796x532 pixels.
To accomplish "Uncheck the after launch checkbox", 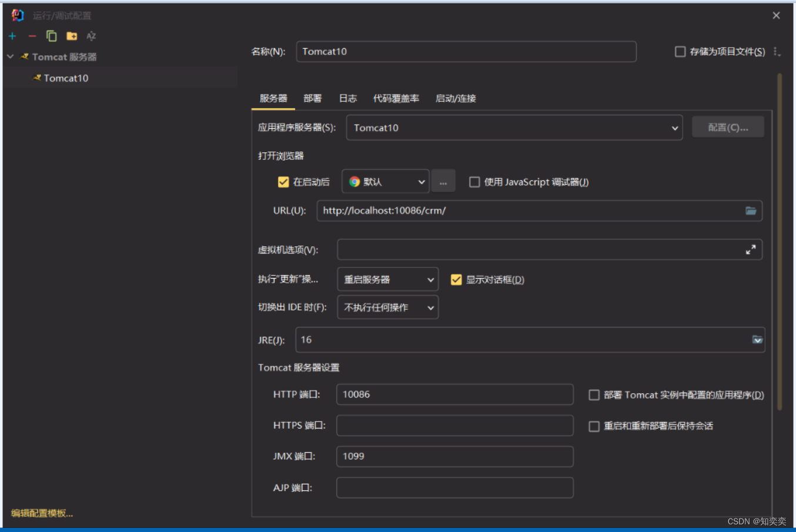I will [x=283, y=182].
